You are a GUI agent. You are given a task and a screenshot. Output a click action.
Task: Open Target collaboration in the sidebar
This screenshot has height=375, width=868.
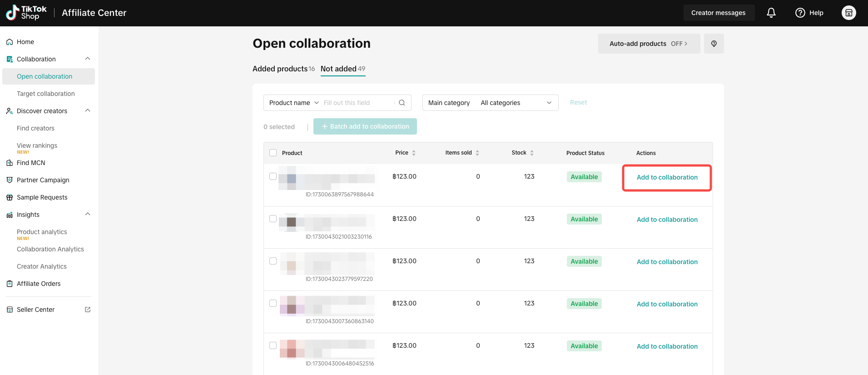point(46,94)
